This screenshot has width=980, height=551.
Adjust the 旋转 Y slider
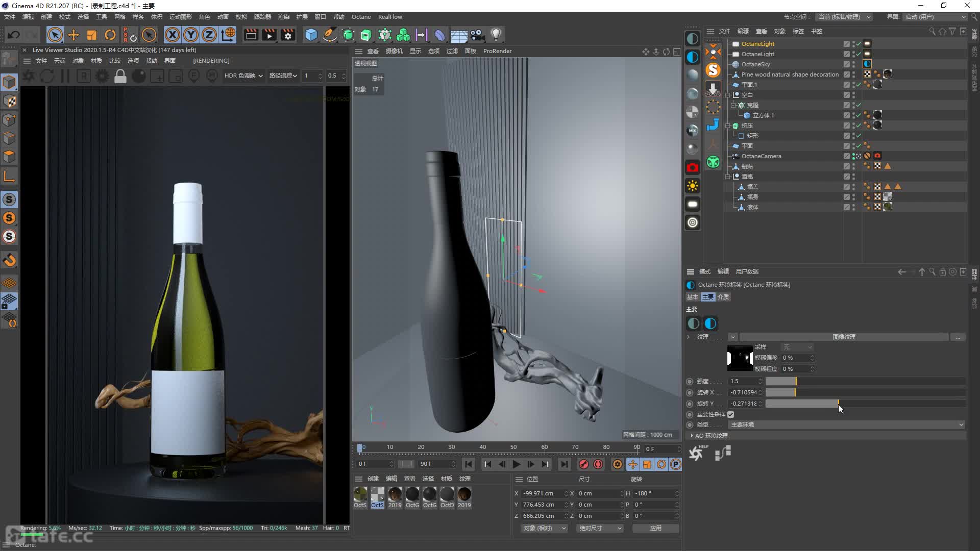[865, 404]
